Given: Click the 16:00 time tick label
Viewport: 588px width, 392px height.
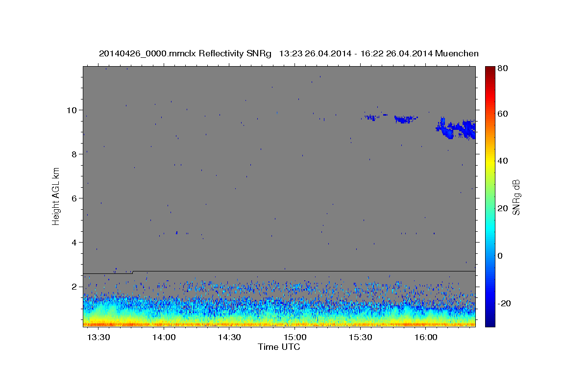Looking at the screenshot, I should click(426, 338).
